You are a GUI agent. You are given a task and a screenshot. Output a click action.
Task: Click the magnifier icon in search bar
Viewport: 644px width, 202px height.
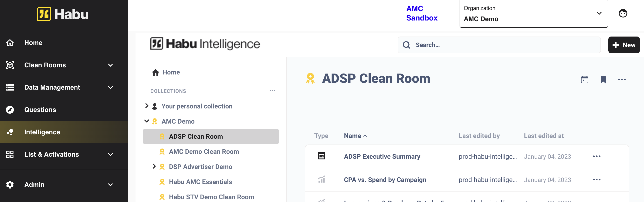coord(406,45)
